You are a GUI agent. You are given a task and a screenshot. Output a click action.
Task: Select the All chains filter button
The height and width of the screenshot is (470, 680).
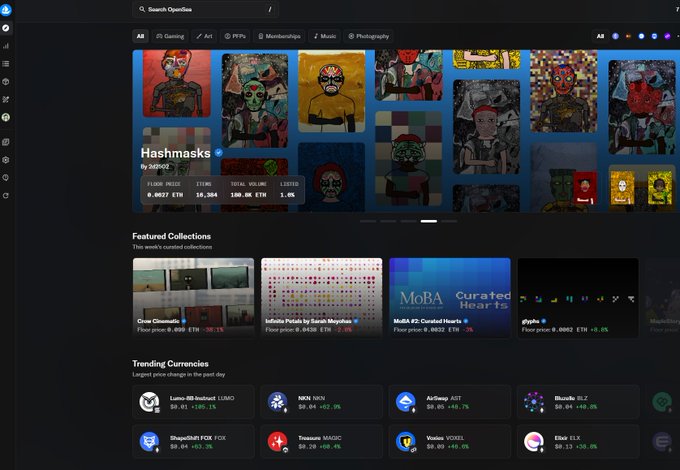600,36
